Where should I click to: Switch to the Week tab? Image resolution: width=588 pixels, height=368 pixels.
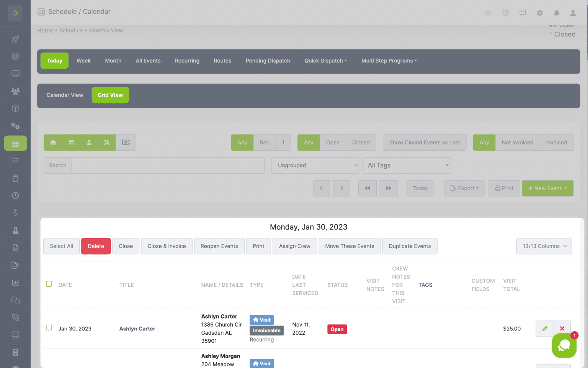tap(83, 61)
